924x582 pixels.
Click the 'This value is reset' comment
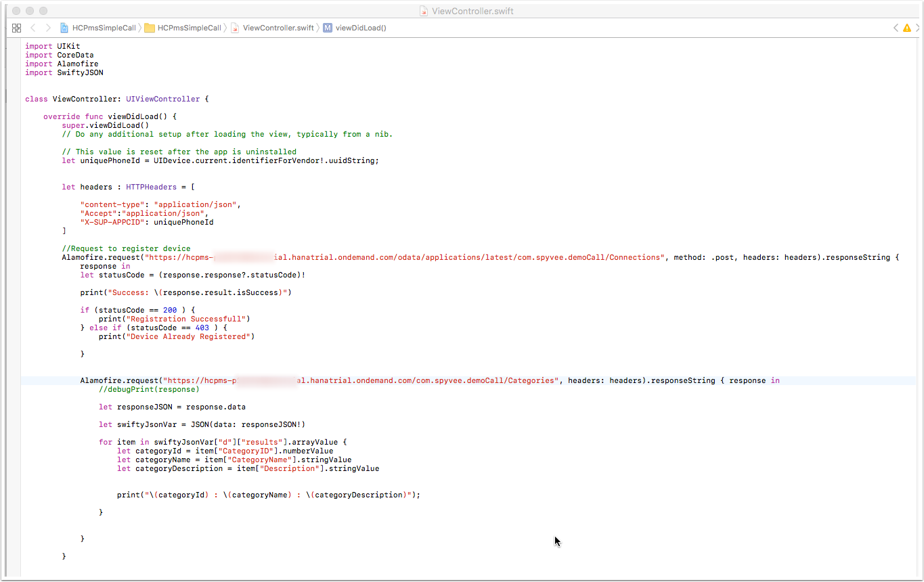179,152
